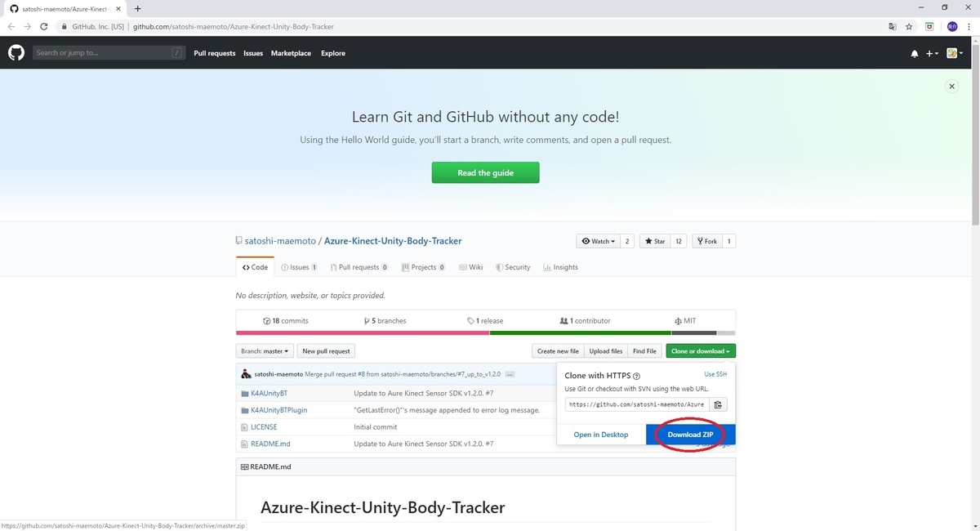Dismiss the Learn Git banner

click(x=951, y=86)
